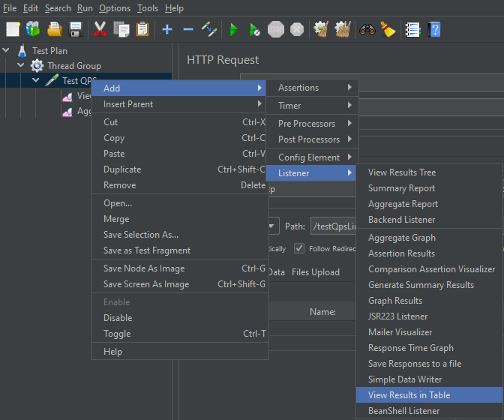This screenshot has height=420, width=504.
Task: Select Thread Group in the tree
Action: click(74, 66)
